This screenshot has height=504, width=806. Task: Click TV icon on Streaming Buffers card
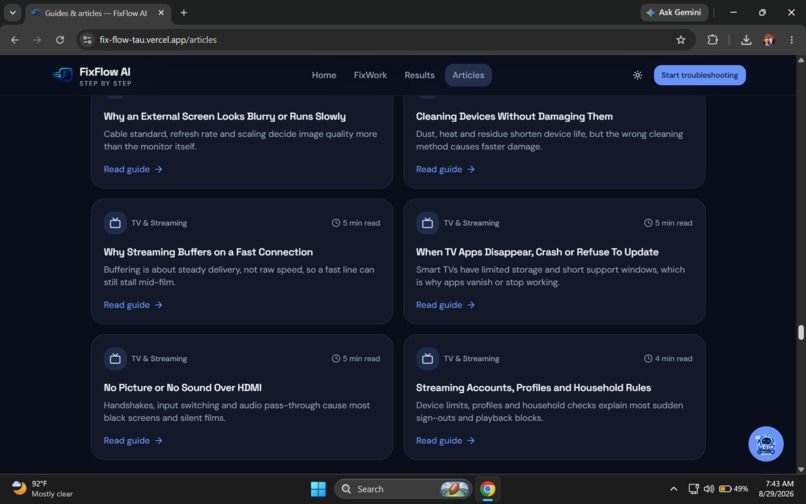[115, 223]
